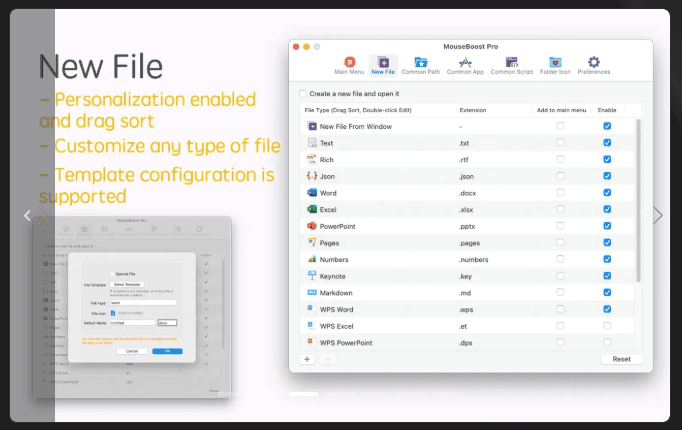The height and width of the screenshot is (430, 682).
Task: Add Markdown to main menu checkbox
Action: [x=560, y=292]
